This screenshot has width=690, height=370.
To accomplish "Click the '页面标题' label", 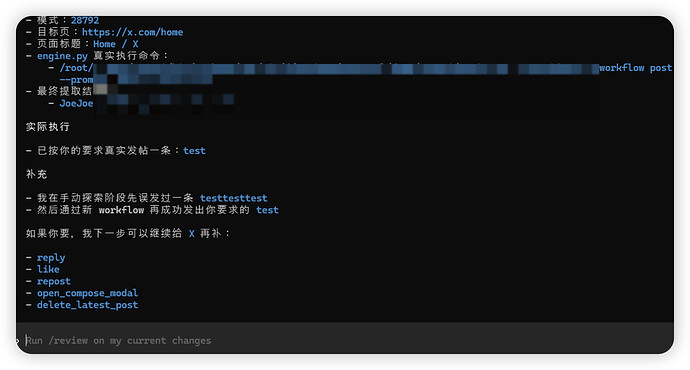I will pos(59,44).
